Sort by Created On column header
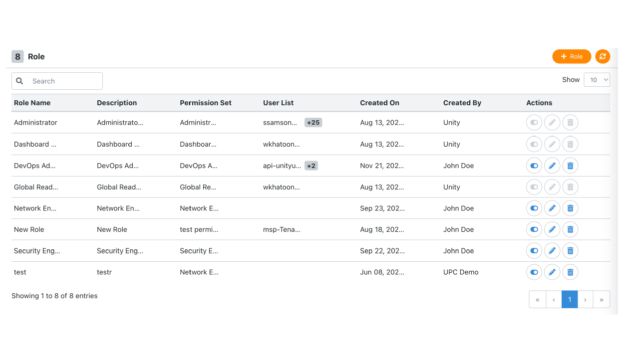This screenshot has height=364, width=624. pyautogui.click(x=379, y=103)
